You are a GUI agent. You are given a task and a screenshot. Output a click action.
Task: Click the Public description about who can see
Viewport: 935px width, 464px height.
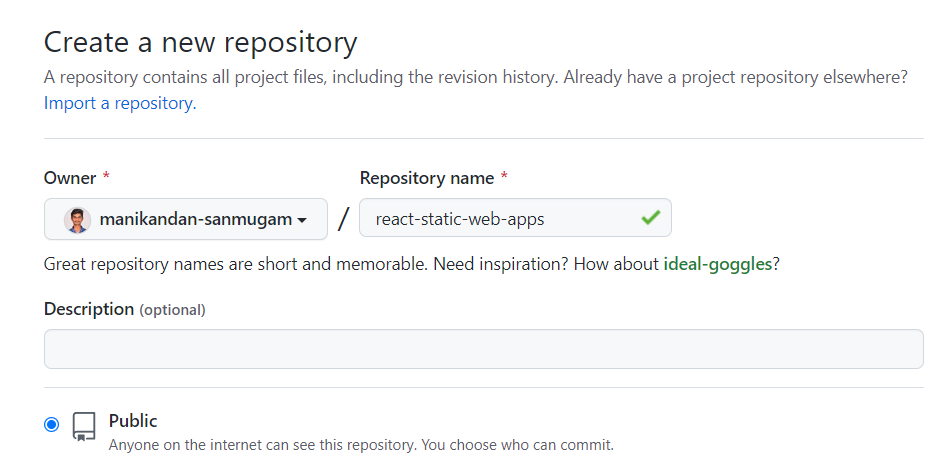click(360, 444)
